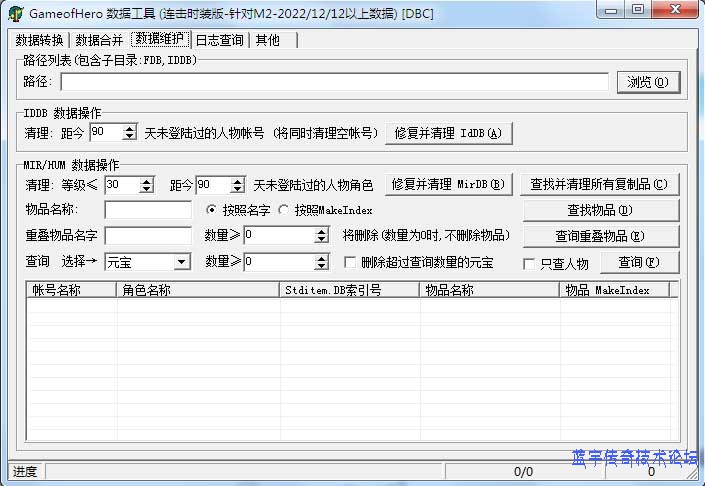Toggle the 只查人物 checkbox
The image size is (705, 486).
pos(529,264)
